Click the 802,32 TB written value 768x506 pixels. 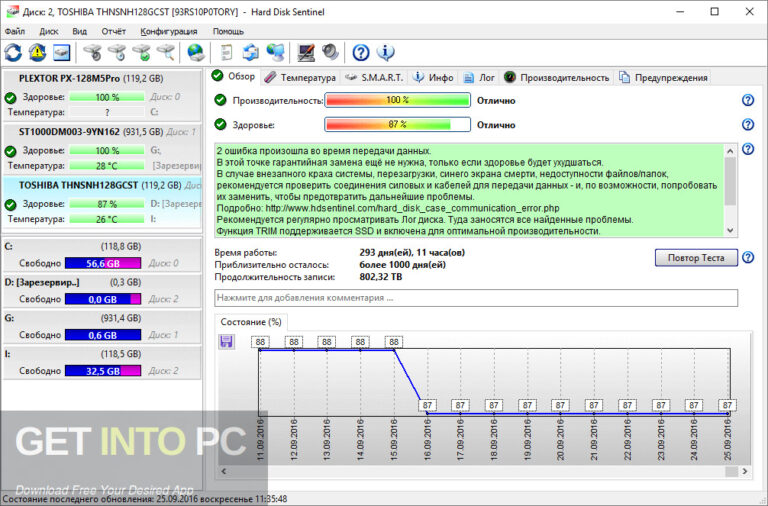[x=381, y=277]
